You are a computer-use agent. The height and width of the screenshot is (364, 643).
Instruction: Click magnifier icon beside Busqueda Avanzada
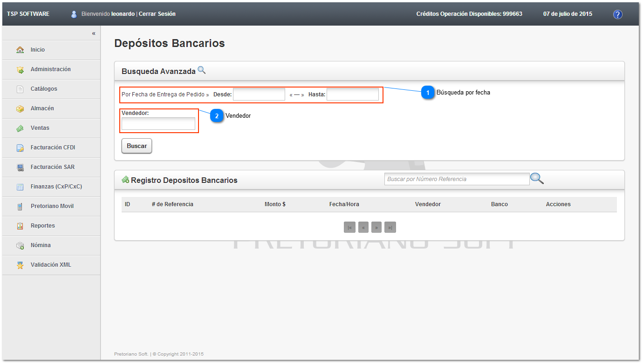(x=202, y=70)
